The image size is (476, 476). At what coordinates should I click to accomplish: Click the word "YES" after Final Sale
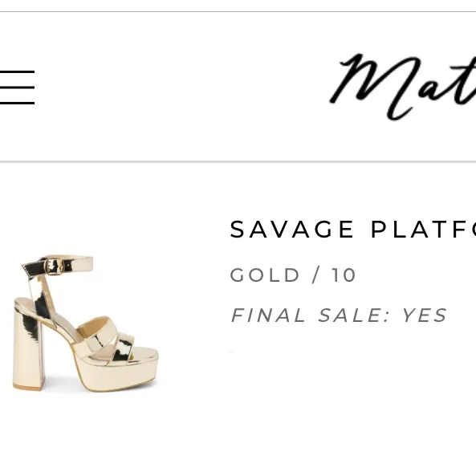(x=425, y=315)
